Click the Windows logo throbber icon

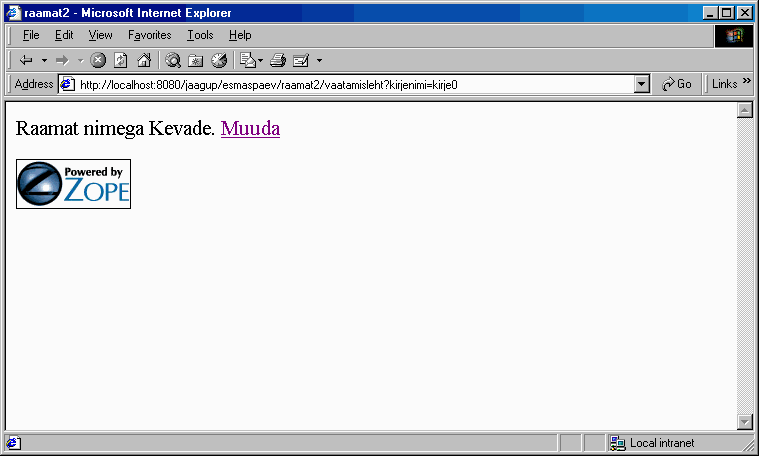[734, 36]
